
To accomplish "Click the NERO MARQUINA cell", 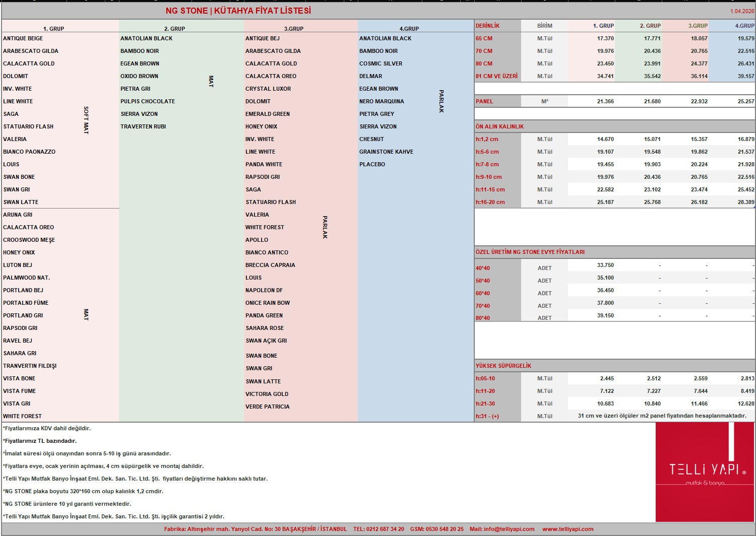I will click(x=382, y=101).
